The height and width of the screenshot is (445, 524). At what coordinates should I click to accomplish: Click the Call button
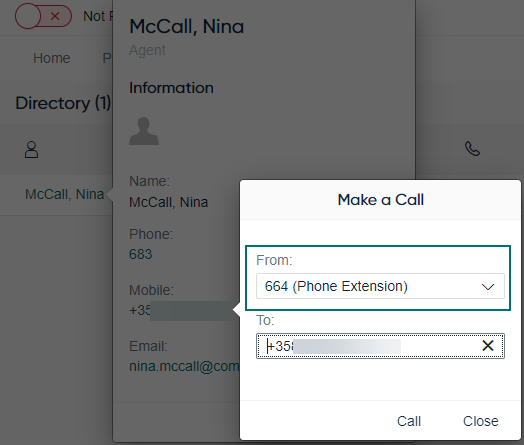point(409,421)
